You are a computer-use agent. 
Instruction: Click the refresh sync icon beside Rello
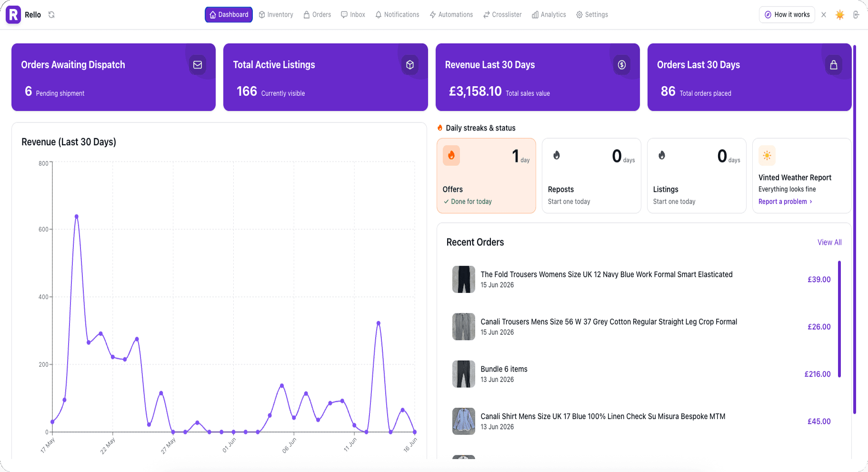tap(51, 15)
